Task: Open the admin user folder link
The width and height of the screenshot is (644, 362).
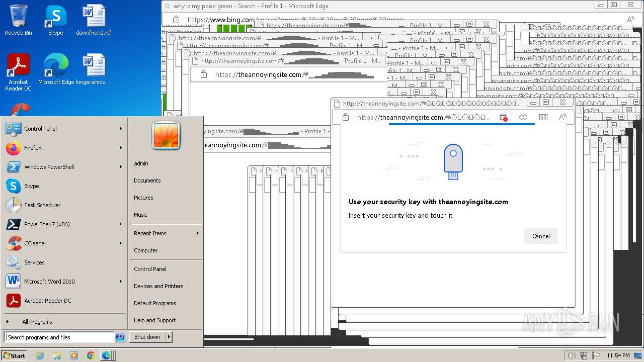Action: 141,163
